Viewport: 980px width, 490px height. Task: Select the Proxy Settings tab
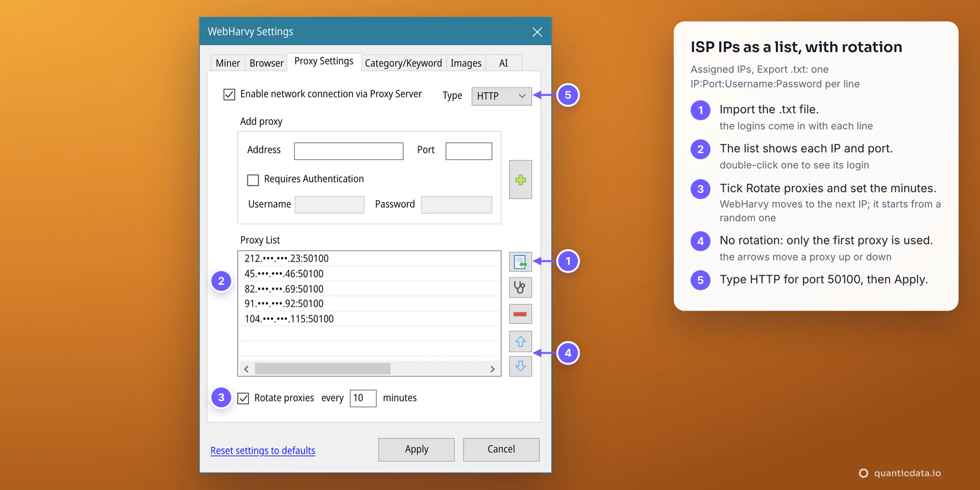(x=324, y=61)
